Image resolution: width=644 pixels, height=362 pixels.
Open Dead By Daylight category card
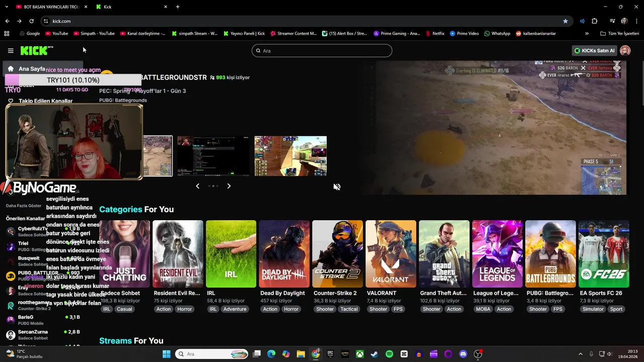click(284, 254)
